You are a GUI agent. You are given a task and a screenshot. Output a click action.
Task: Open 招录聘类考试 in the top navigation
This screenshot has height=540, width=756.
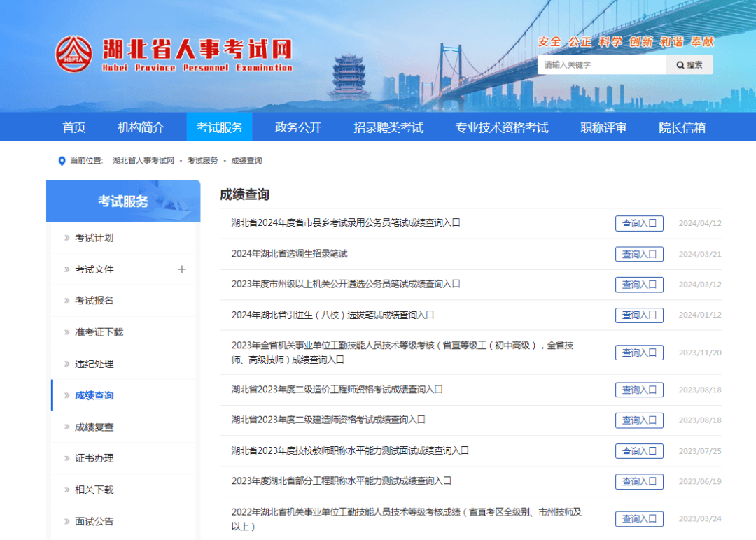(x=388, y=127)
